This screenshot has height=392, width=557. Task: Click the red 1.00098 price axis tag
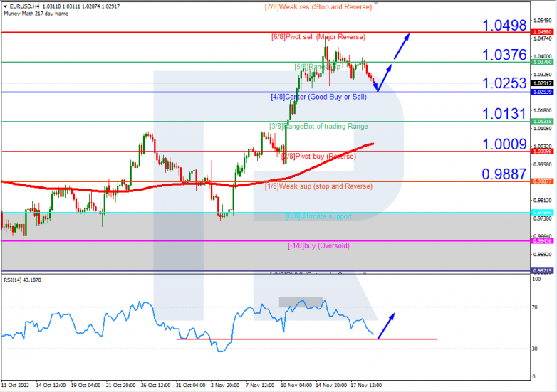(x=542, y=152)
